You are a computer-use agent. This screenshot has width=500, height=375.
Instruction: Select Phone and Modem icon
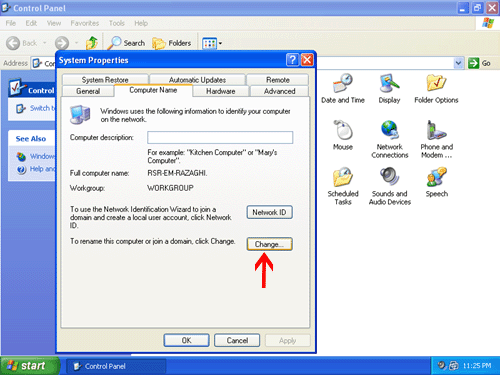tap(436, 130)
